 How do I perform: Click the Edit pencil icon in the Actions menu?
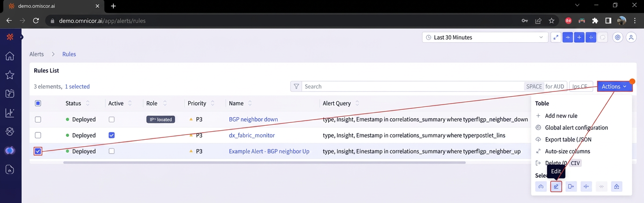(x=556, y=187)
